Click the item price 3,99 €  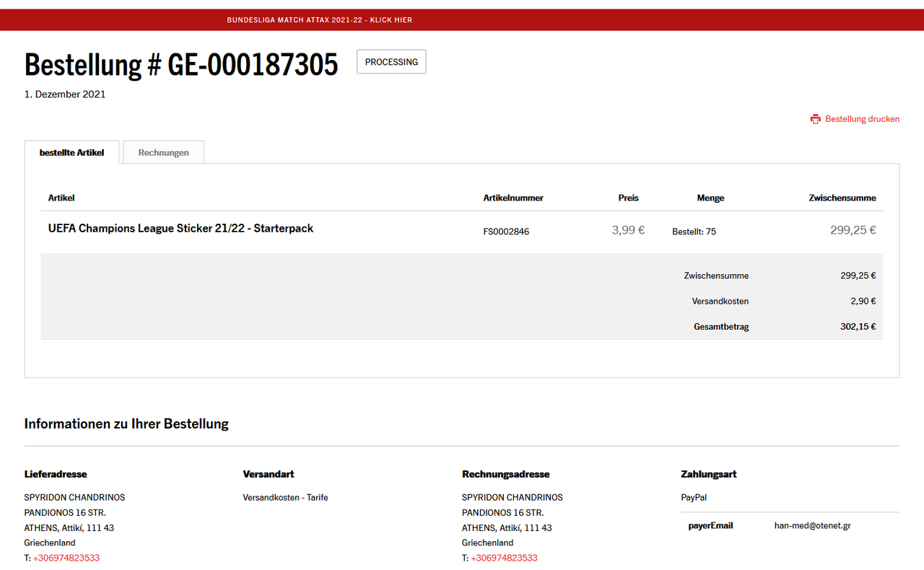[x=628, y=230]
